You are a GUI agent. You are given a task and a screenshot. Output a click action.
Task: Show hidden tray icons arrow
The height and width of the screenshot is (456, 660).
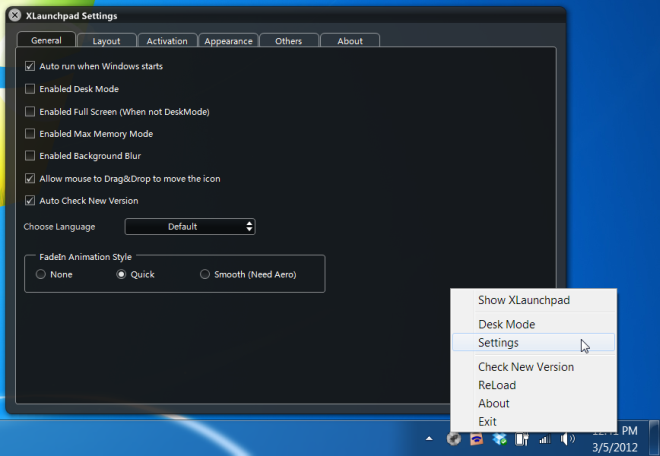tap(429, 439)
